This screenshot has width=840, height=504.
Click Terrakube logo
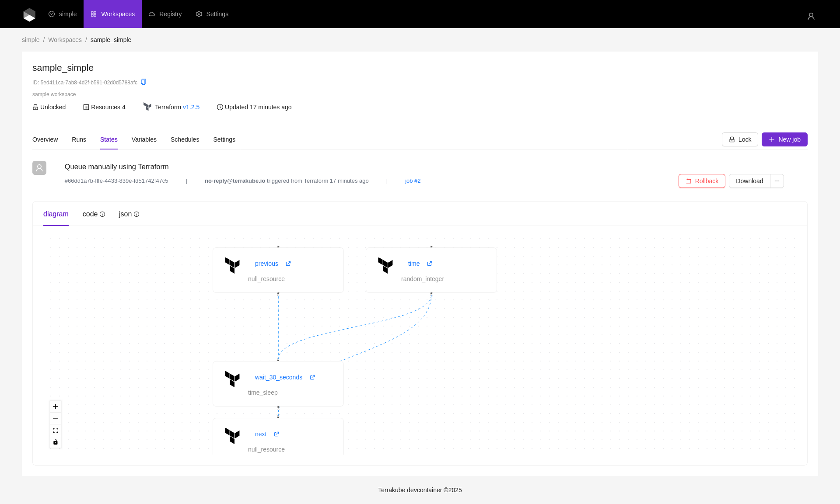pos(29,14)
